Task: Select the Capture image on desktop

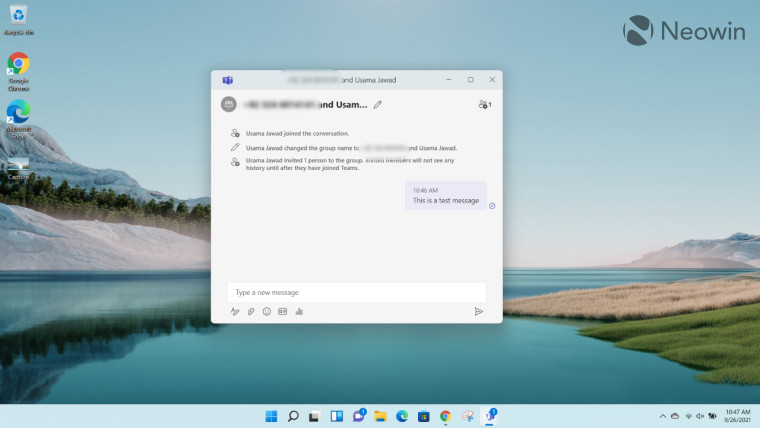Action: point(18,169)
